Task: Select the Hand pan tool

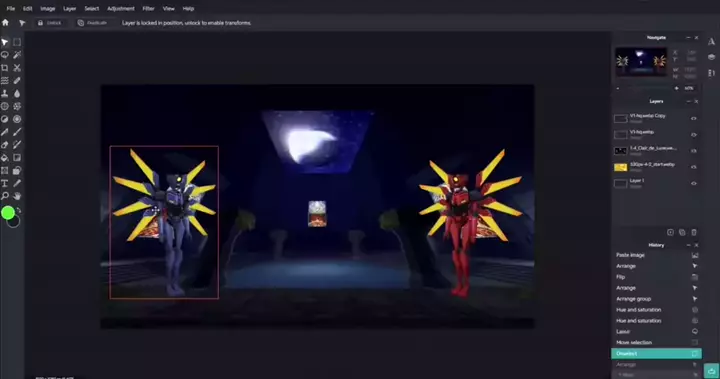Action: click(x=17, y=196)
